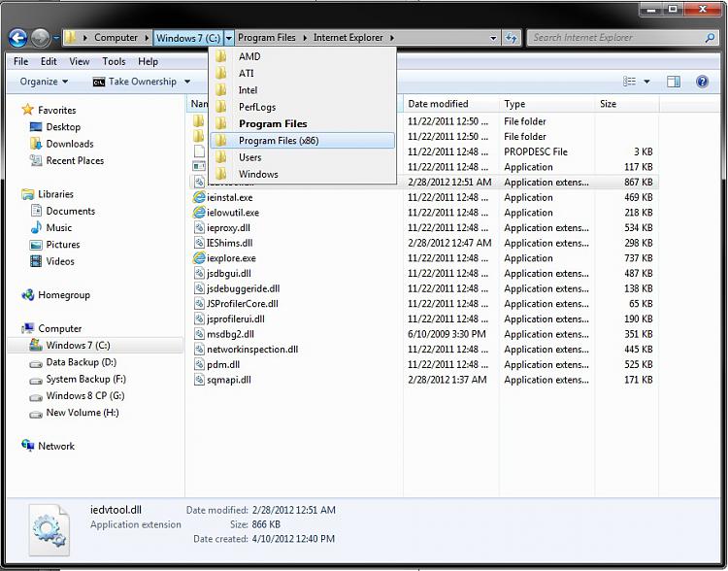
Task: Choose AMD folder in the breadcrumb dropdown
Action: tap(302, 56)
